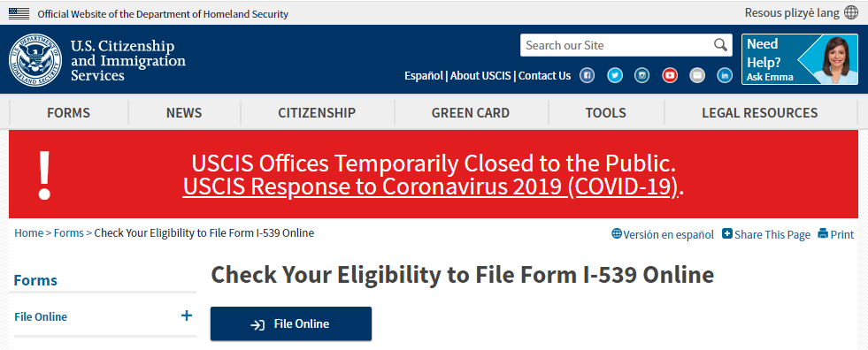This screenshot has width=868, height=350.
Task: Open the LEGAL RESOURCES navigation menu
Action: pos(759,113)
